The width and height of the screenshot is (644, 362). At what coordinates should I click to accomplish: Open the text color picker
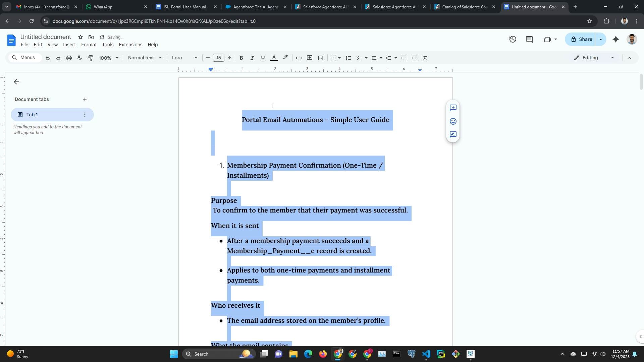(274, 58)
